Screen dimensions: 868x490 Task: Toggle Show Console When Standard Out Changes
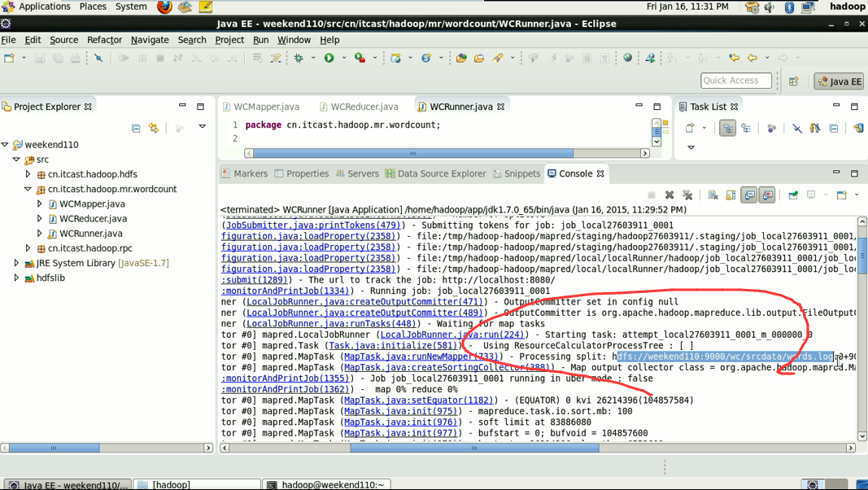coord(749,195)
